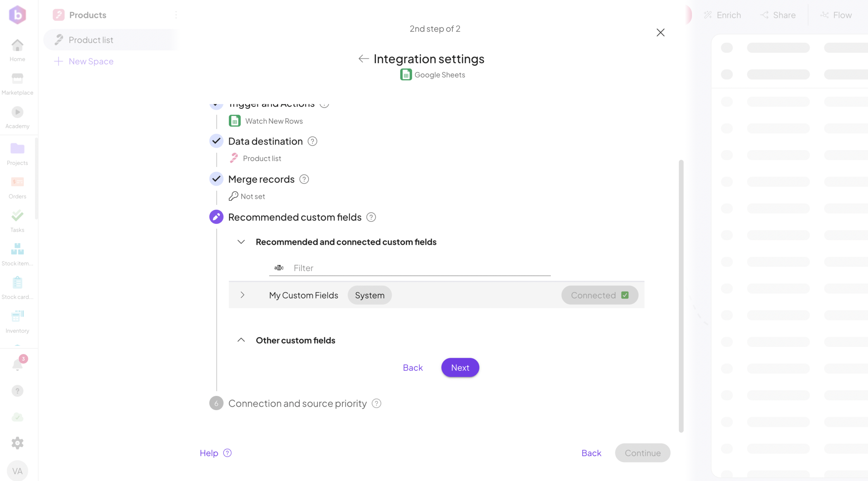Focus the Filter text field
Screen dimensions: 868x481
point(420,268)
